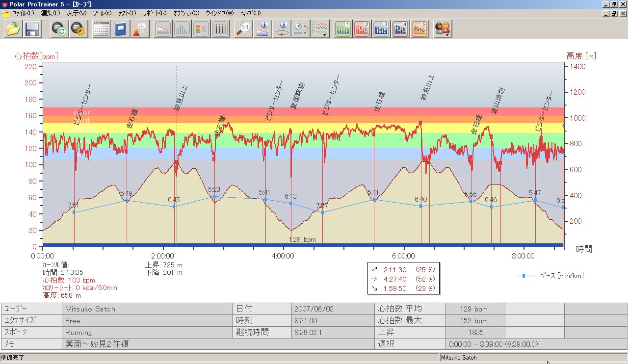Click the ascent time 2:11:30 (25 %) row

(403, 270)
